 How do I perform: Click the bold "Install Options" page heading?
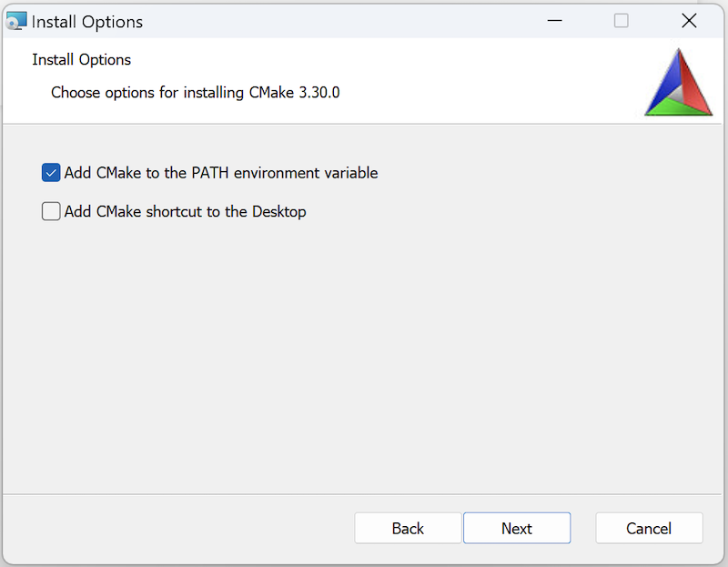pyautogui.click(x=82, y=60)
